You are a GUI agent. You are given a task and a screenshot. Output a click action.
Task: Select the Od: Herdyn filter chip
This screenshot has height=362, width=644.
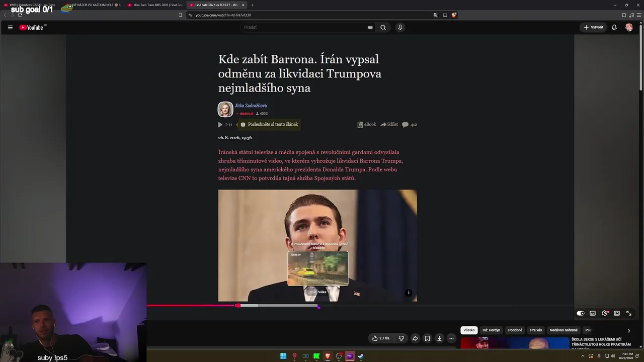[x=491, y=330]
